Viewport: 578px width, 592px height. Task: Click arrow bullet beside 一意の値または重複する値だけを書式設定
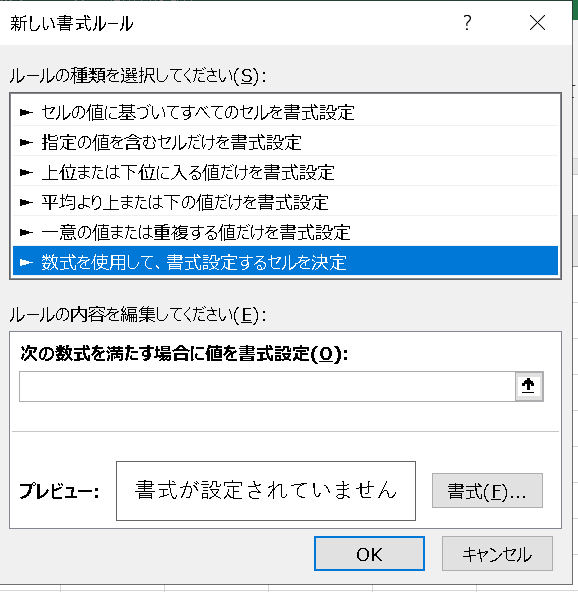[26, 232]
